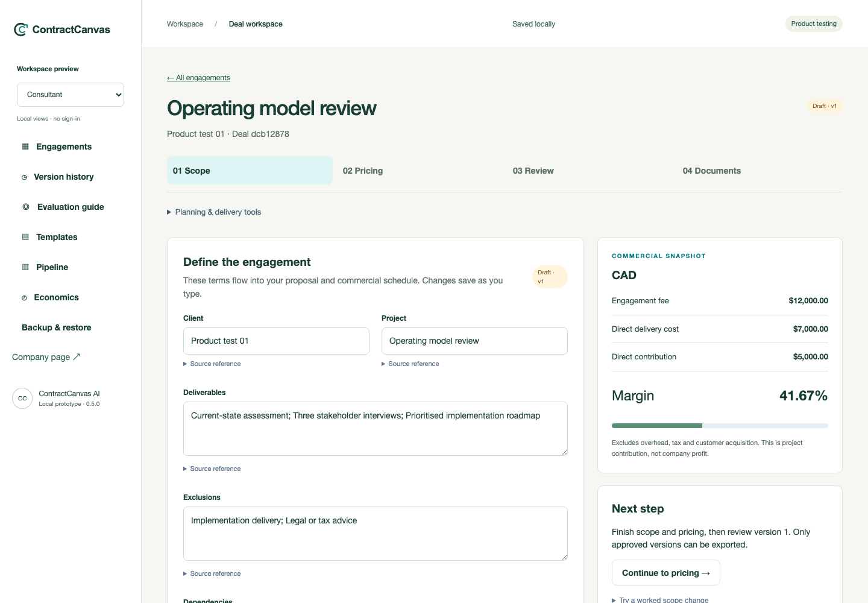
Task: Click the 41.67% margin value
Action: pos(804,396)
